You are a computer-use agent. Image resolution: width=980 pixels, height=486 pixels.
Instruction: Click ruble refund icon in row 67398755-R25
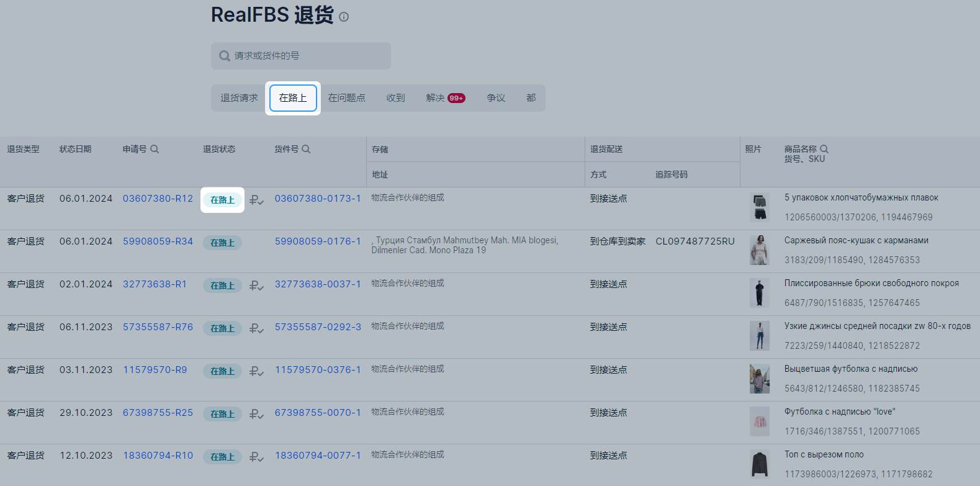[256, 414]
